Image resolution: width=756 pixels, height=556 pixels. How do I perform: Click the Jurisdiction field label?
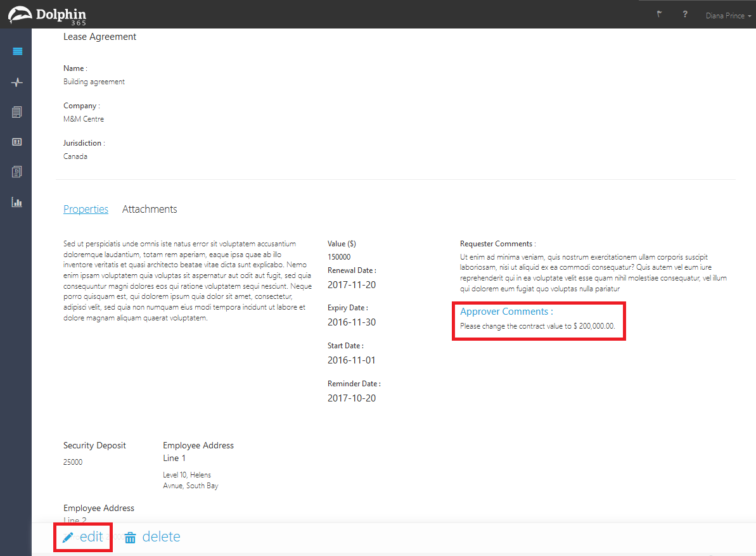[84, 143]
